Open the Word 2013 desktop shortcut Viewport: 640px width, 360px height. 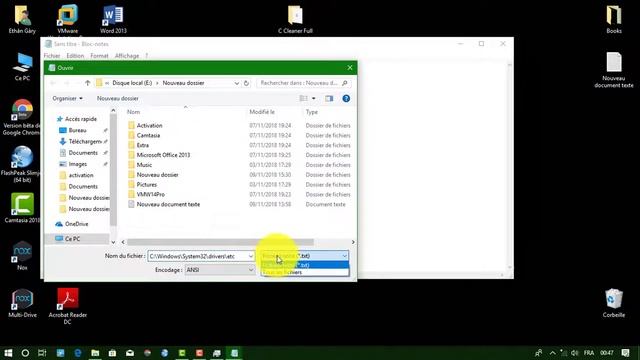tap(113, 19)
